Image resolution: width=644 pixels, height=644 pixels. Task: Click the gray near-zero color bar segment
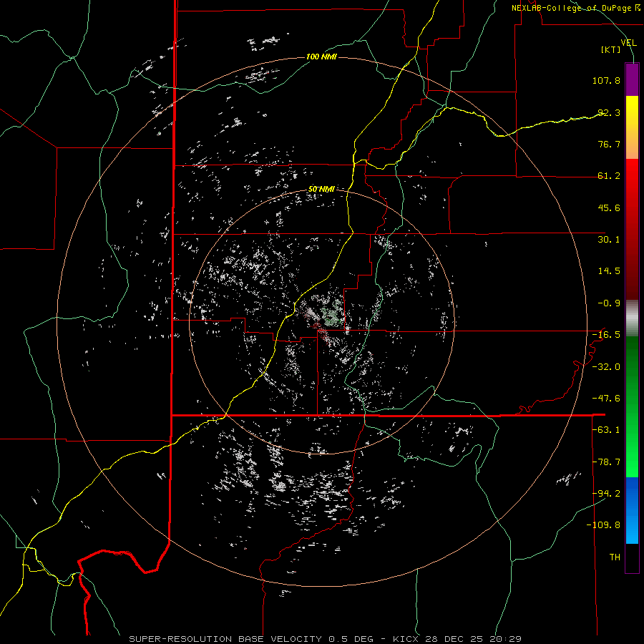pos(632,318)
